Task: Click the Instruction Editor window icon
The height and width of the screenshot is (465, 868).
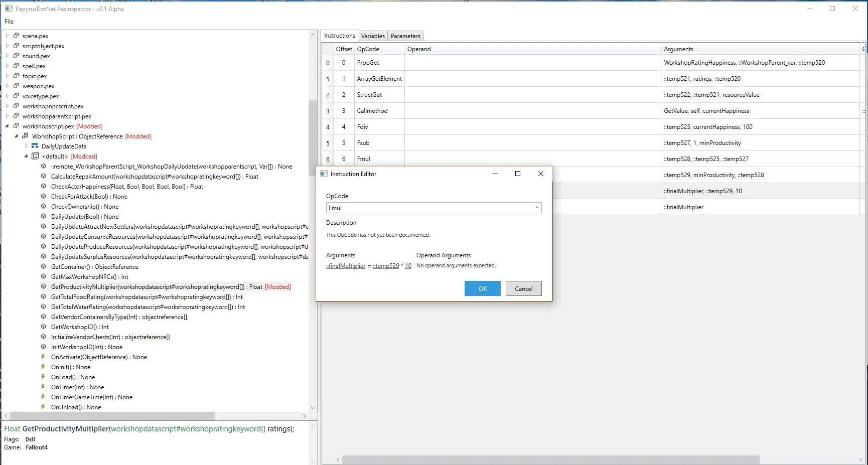Action: point(325,174)
